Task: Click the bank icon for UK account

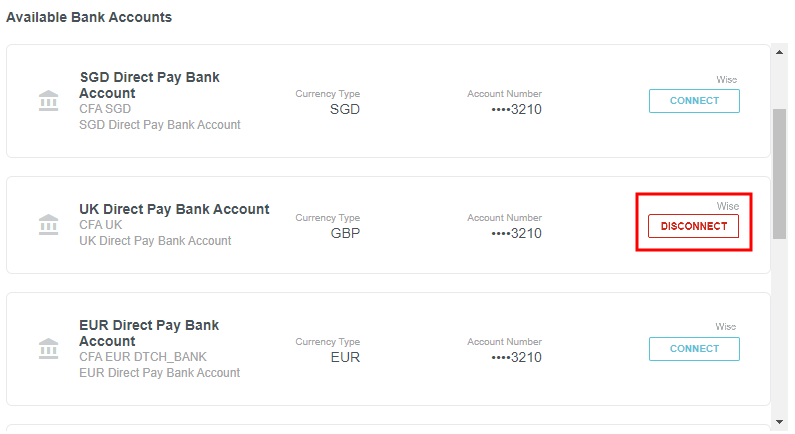Action: [x=48, y=225]
